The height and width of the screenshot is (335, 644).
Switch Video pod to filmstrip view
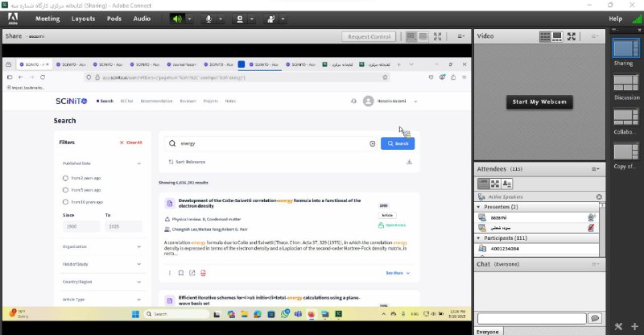click(557, 36)
